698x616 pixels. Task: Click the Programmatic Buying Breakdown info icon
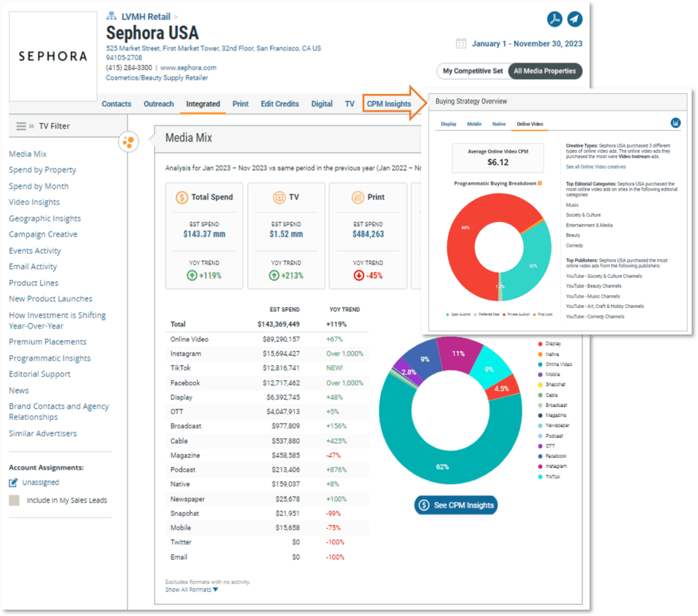coord(540,183)
